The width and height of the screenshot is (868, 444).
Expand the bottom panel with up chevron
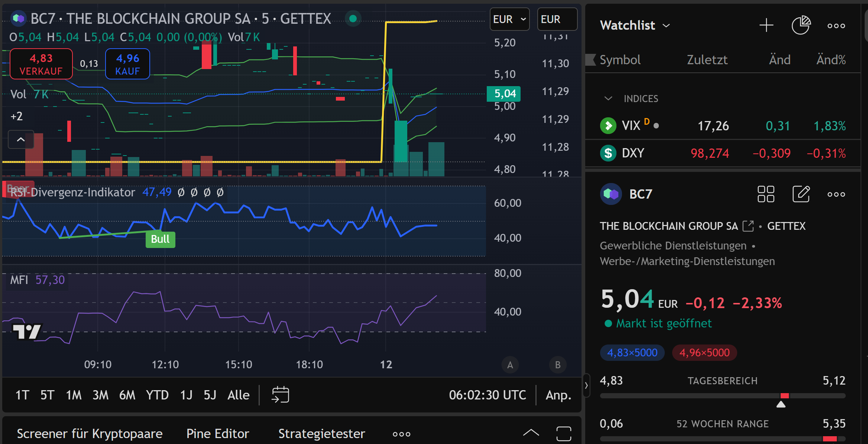click(531, 433)
